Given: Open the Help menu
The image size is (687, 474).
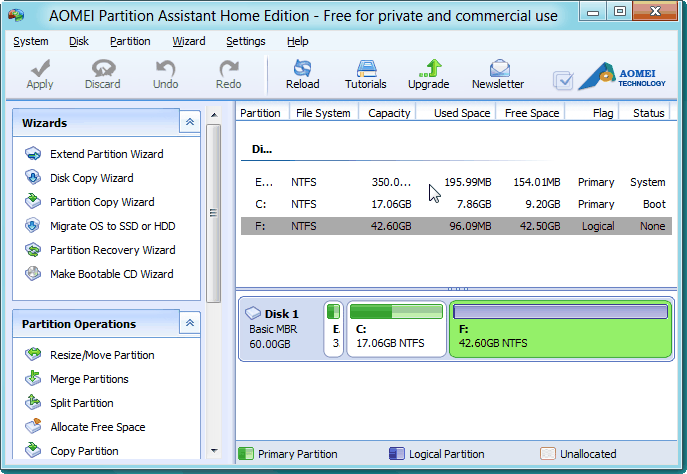Looking at the screenshot, I should tap(298, 41).
